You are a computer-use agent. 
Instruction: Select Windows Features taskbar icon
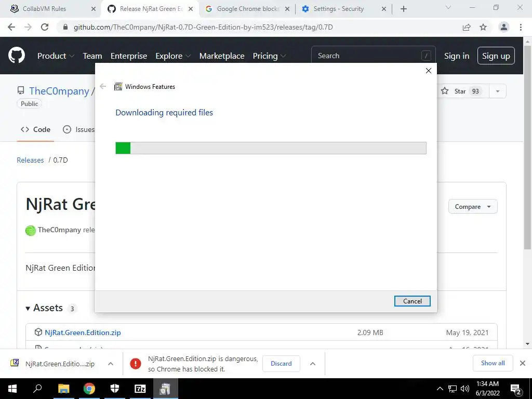[x=166, y=389]
